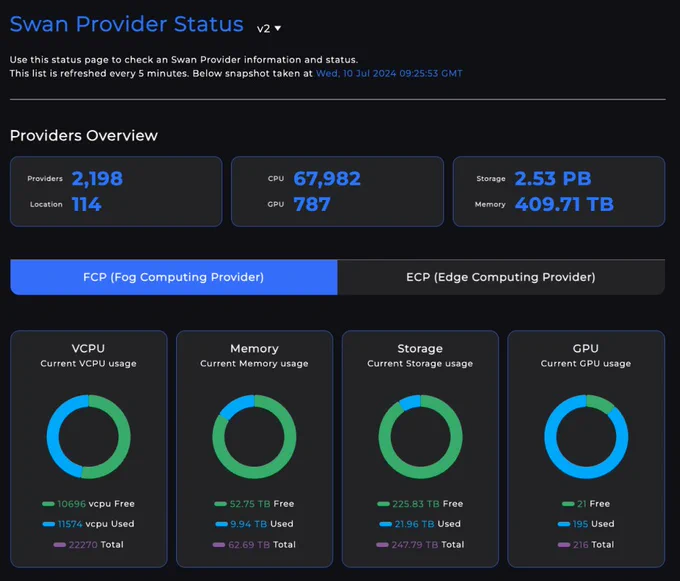Click the '195 Used' GPU text

[594, 524]
